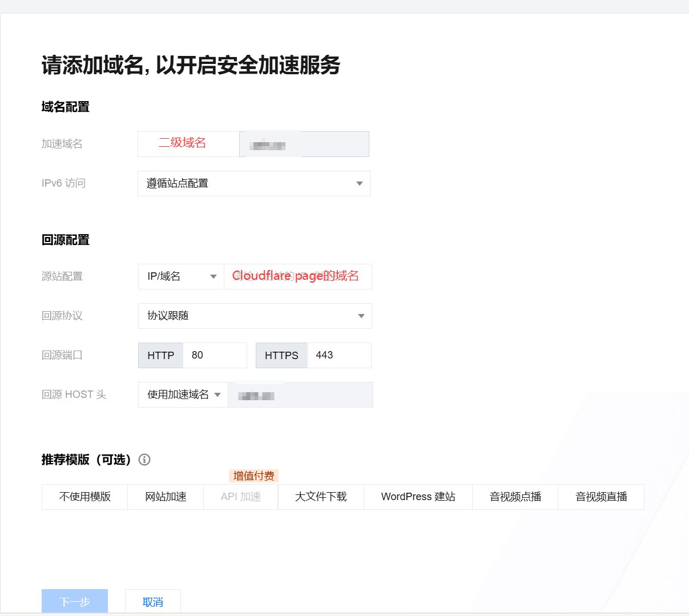689x616 pixels.
Task: Open the IP/域名 origin type dropdown
Action: pos(181,276)
